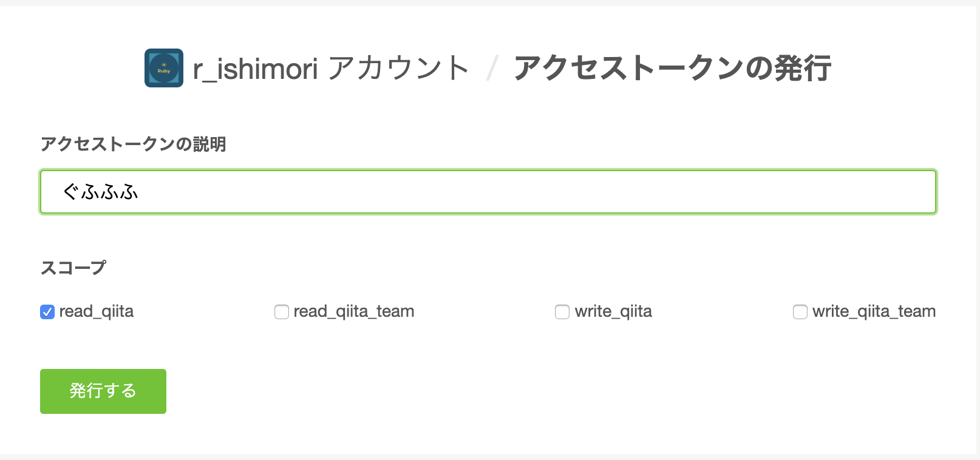Click the アクセストークンの発行 heading
Screen dimensions: 980x460
pyautogui.click(x=672, y=68)
